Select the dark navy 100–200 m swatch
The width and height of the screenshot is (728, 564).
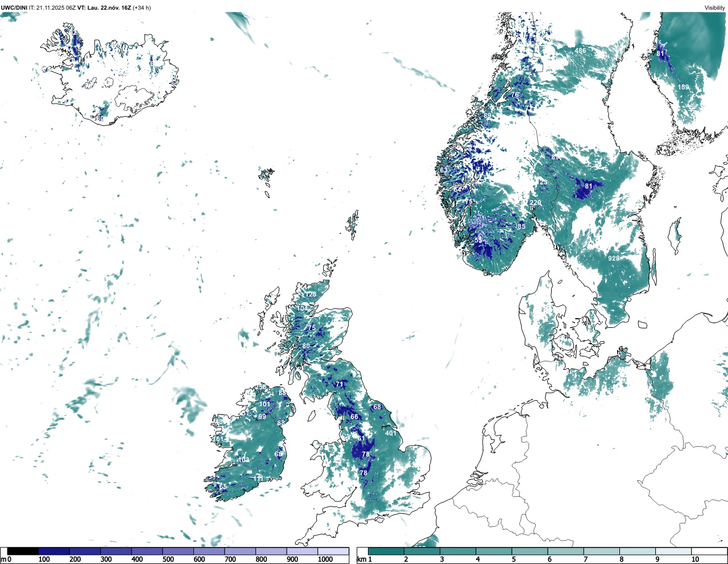[54, 551]
